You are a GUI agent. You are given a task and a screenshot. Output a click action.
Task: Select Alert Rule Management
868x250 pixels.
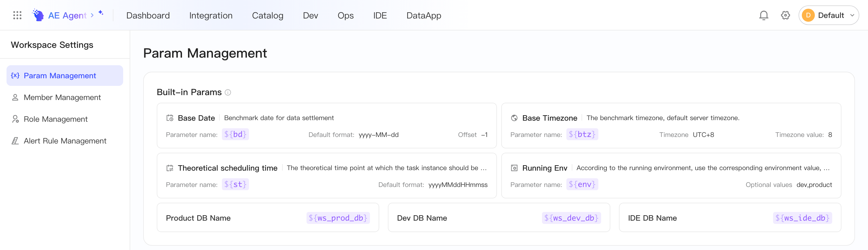coord(65,141)
